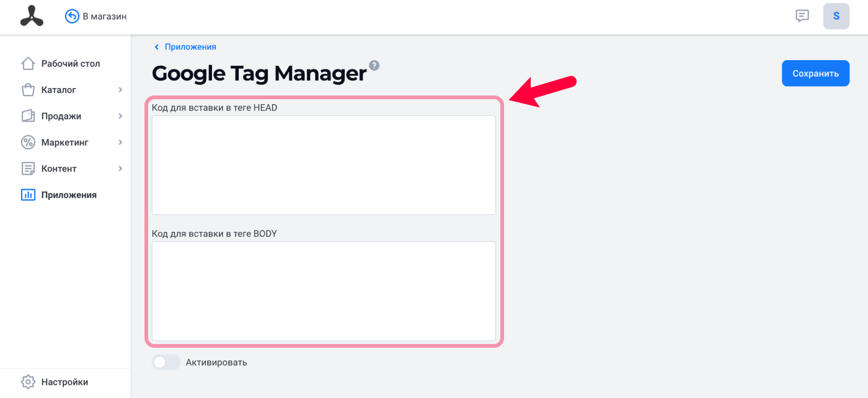The height and width of the screenshot is (398, 868).
Task: Open the chat messages icon
Action: click(802, 16)
